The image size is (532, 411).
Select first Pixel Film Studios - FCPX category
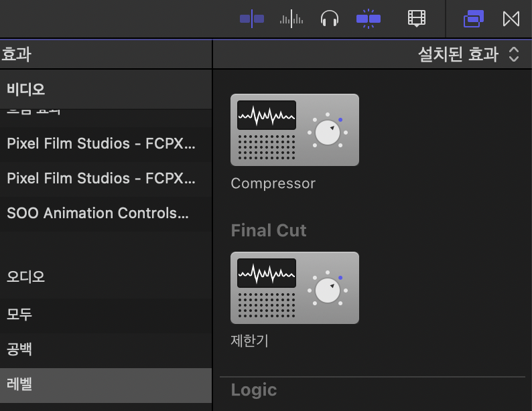coord(106,144)
